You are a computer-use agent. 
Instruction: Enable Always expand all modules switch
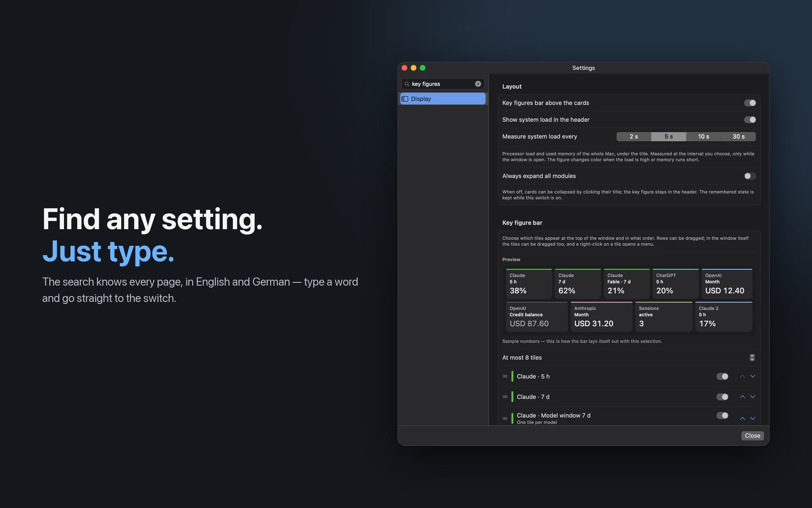[750, 176]
